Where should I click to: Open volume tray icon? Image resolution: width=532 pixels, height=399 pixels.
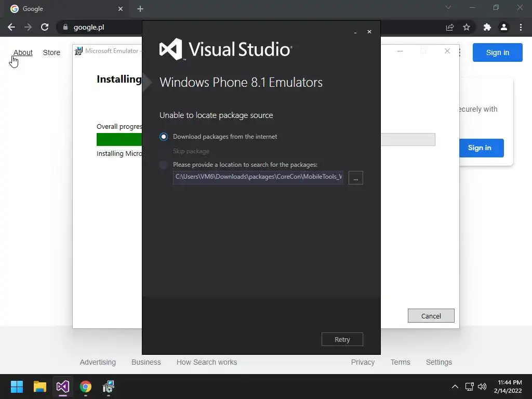(x=482, y=387)
